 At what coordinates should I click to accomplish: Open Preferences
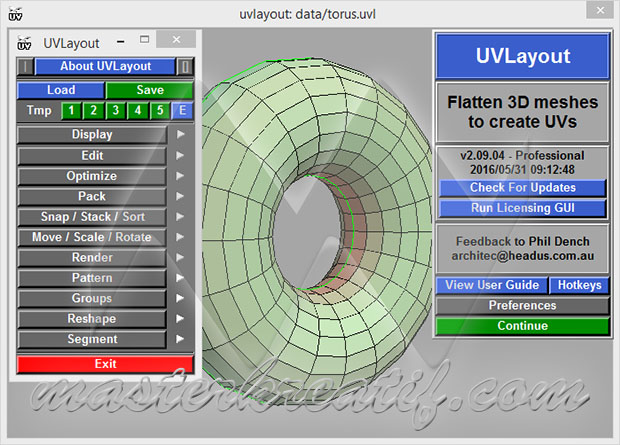tap(522, 305)
